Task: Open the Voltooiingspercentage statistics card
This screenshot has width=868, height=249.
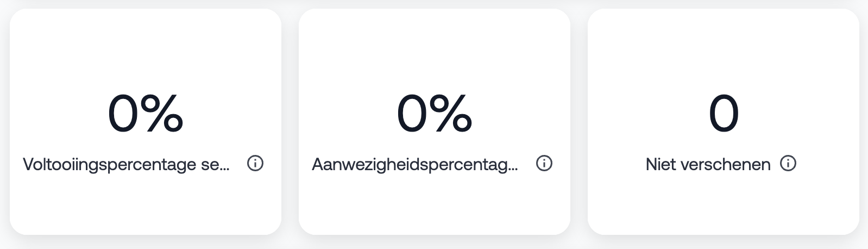Action: (x=146, y=122)
